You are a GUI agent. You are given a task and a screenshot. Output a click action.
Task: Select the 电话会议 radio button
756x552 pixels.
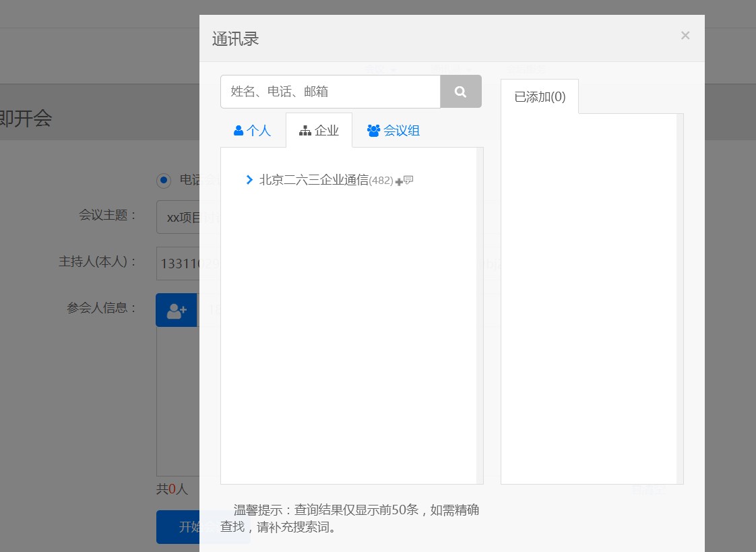click(x=164, y=181)
